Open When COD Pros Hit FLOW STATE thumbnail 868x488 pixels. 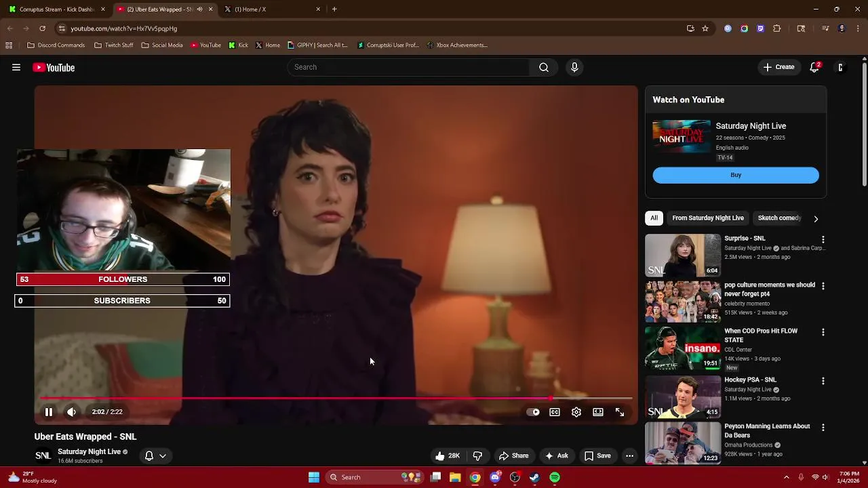click(683, 348)
